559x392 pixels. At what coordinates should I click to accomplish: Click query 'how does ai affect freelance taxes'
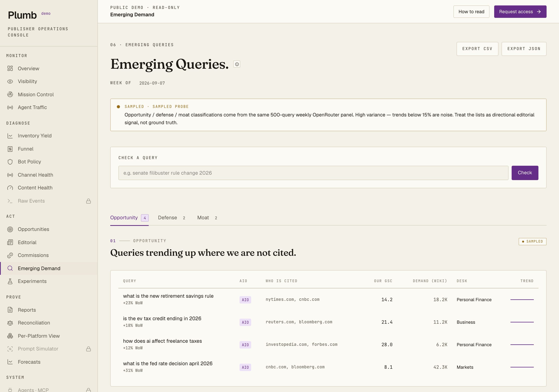(x=162, y=341)
